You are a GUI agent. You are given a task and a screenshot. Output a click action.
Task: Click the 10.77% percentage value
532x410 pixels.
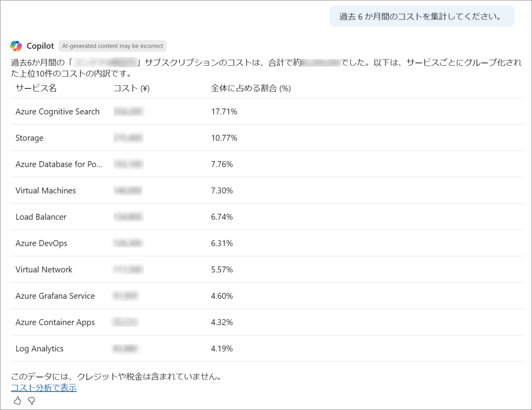pyautogui.click(x=224, y=138)
